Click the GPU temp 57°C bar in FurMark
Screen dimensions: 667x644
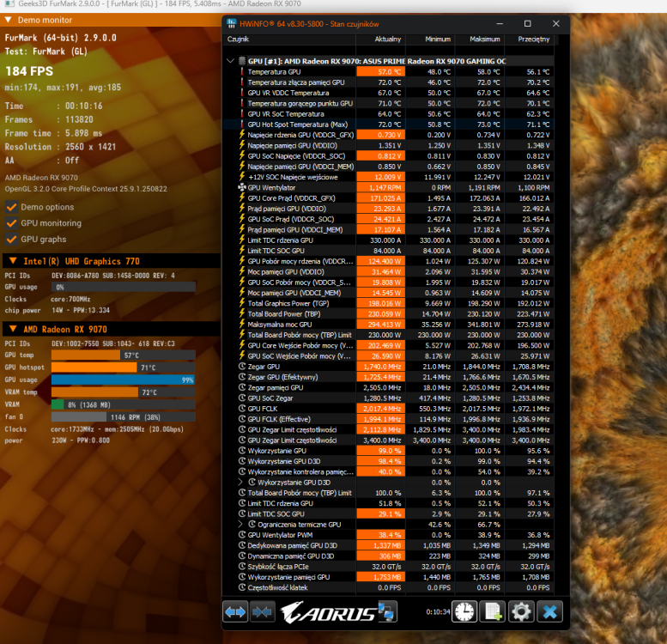click(x=124, y=355)
